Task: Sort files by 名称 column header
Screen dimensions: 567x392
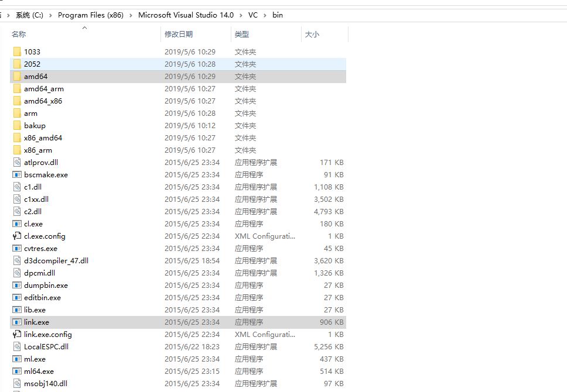Action: coord(19,35)
